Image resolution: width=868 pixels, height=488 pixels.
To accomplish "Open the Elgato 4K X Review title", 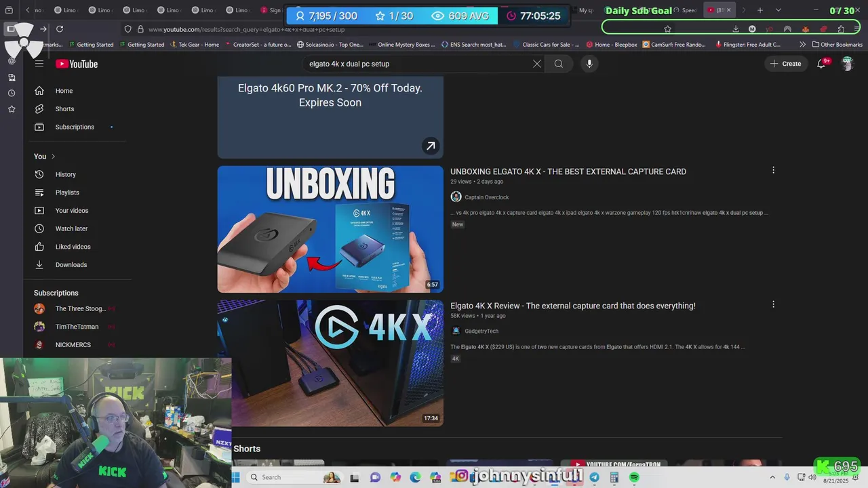I will (x=573, y=306).
